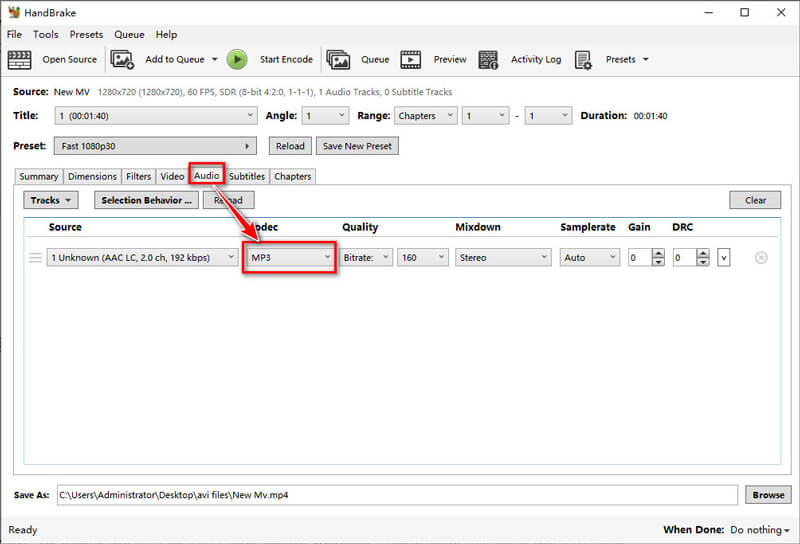Open the Angle dropdown
Viewport: 800px width, 544px height.
coord(325,116)
